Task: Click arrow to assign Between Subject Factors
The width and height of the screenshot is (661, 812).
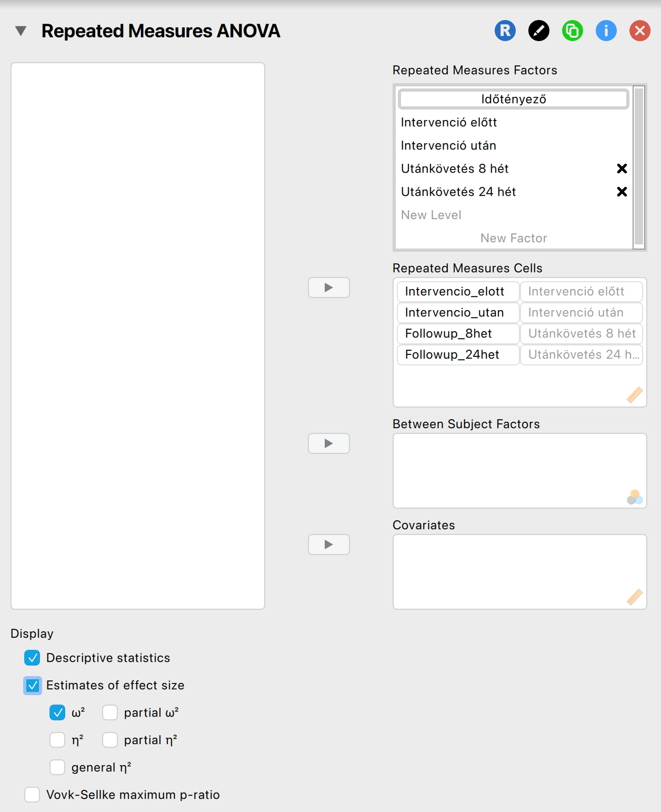Action: (329, 443)
